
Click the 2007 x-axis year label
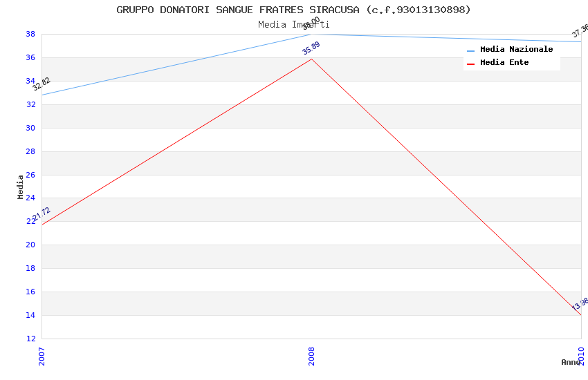coord(42,357)
